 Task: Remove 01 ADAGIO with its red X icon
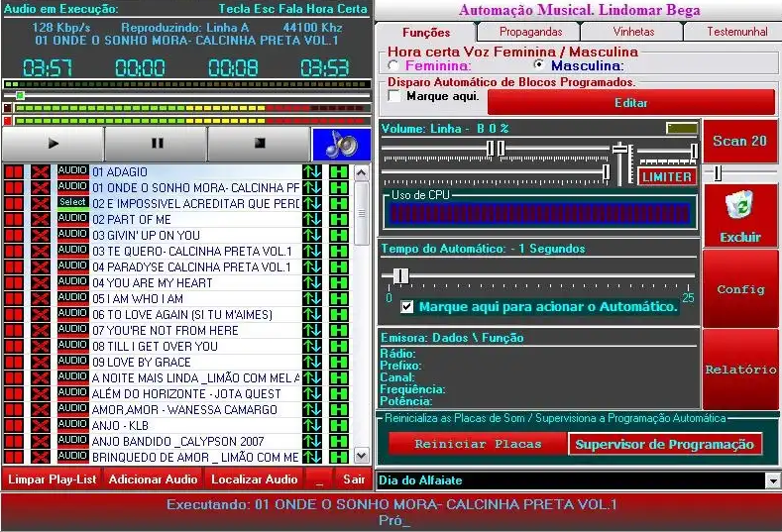pyautogui.click(x=41, y=172)
